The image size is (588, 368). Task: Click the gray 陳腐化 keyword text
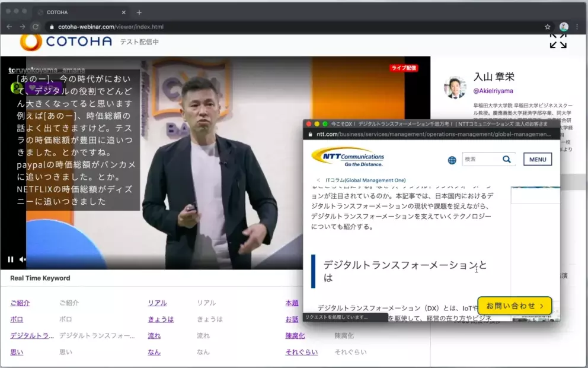(x=344, y=336)
